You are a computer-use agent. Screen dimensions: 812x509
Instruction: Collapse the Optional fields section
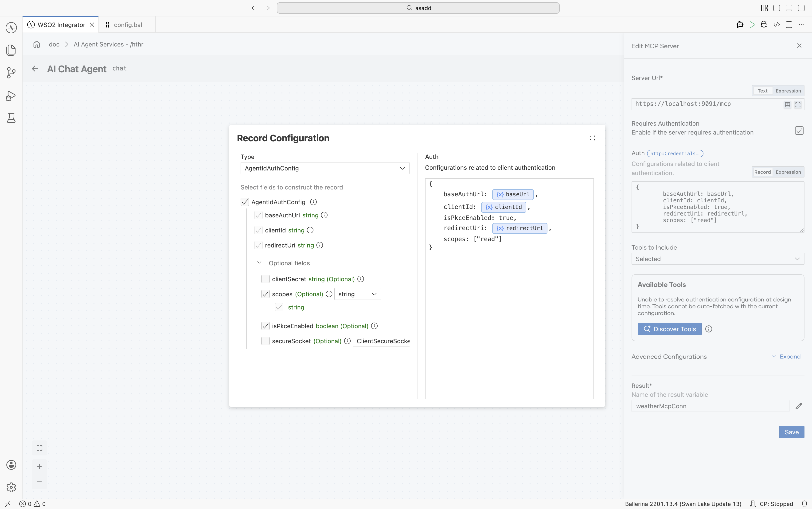coord(259,262)
